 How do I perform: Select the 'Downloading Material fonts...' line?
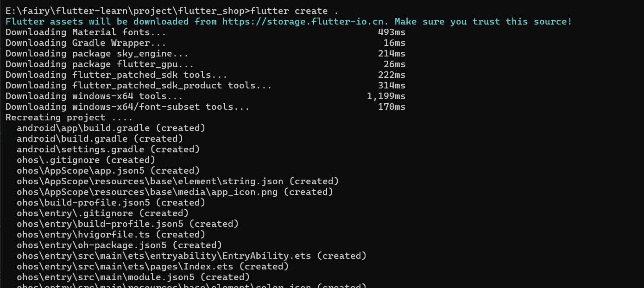(x=86, y=32)
